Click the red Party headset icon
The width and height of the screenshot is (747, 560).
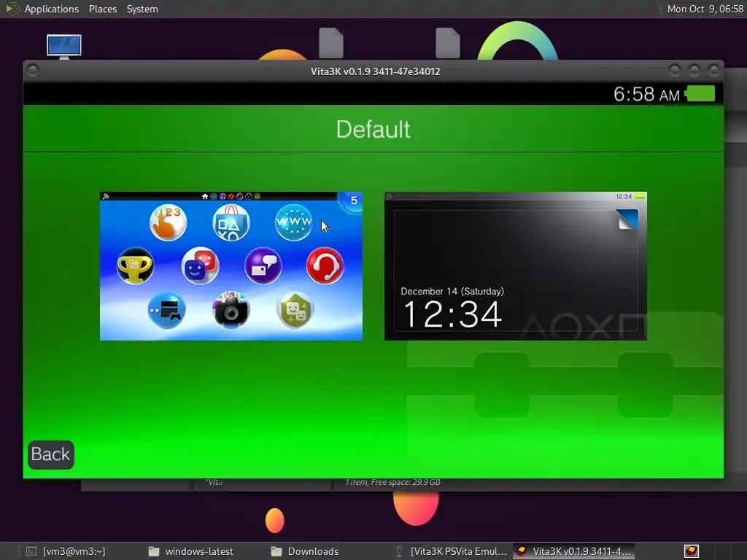(325, 265)
